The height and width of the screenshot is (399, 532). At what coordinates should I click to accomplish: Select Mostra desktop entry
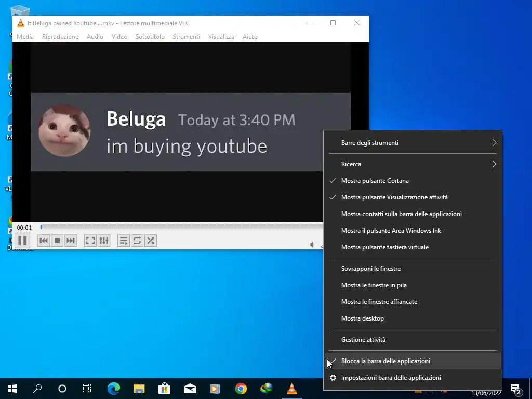(413, 318)
